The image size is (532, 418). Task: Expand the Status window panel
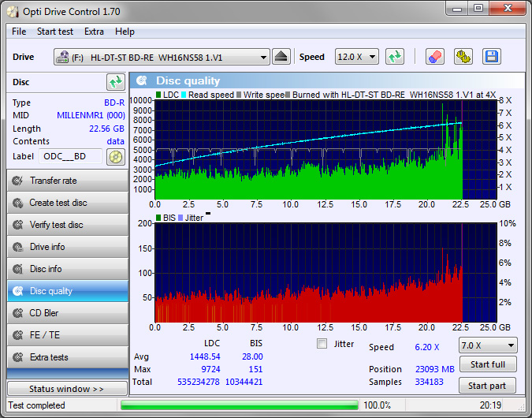[66, 389]
